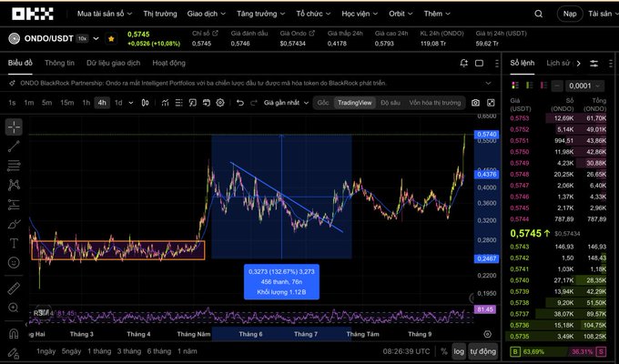Switch to Hoạt động tab
The image size is (619, 364).
pos(168,63)
